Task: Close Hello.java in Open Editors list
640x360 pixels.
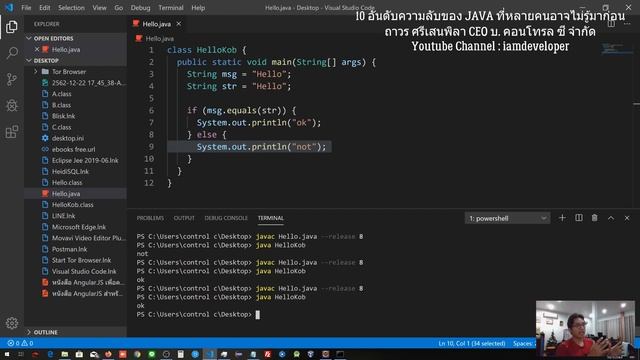Action: [37, 49]
